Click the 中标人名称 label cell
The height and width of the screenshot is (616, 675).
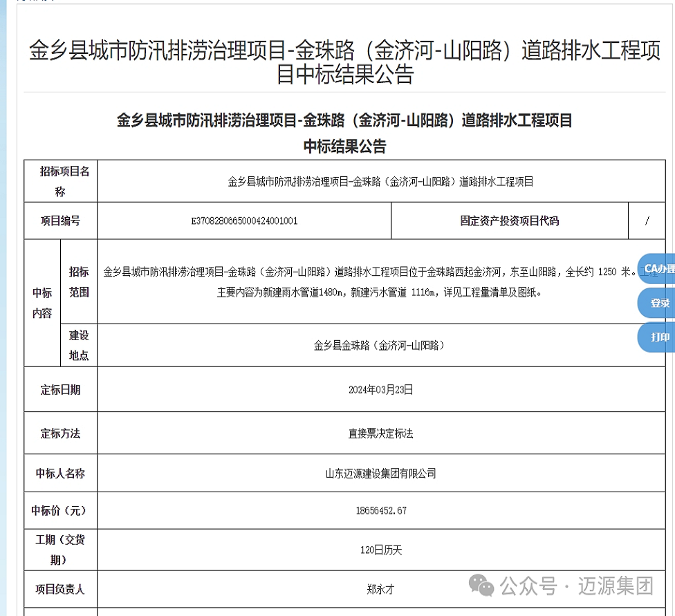[61, 474]
